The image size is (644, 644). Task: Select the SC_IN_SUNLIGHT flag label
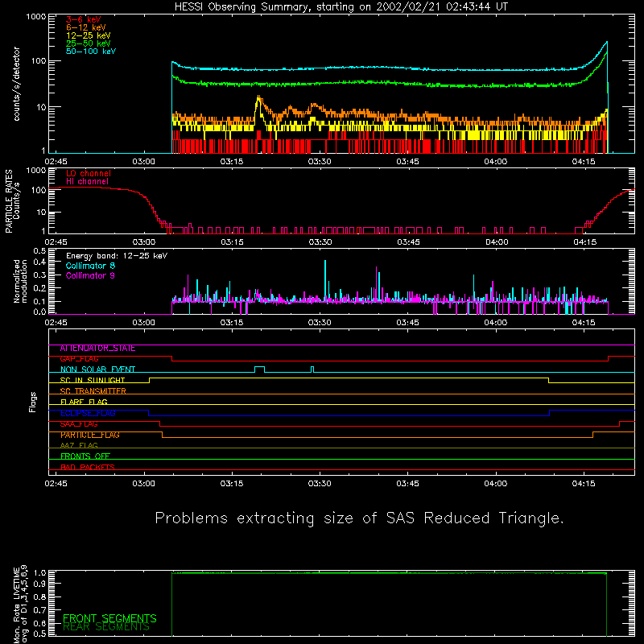93,380
